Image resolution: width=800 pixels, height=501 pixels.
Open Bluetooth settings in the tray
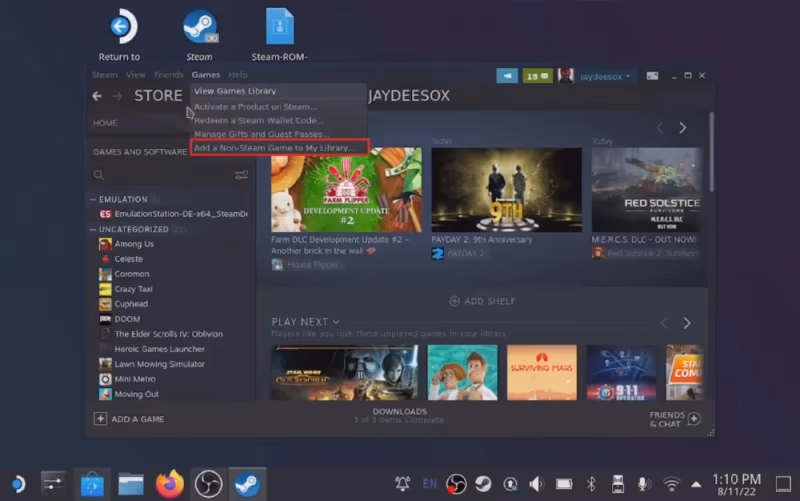coord(591,484)
